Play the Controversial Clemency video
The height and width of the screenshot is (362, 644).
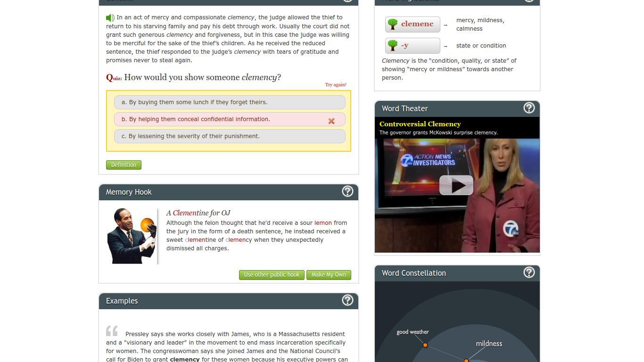[x=456, y=185]
